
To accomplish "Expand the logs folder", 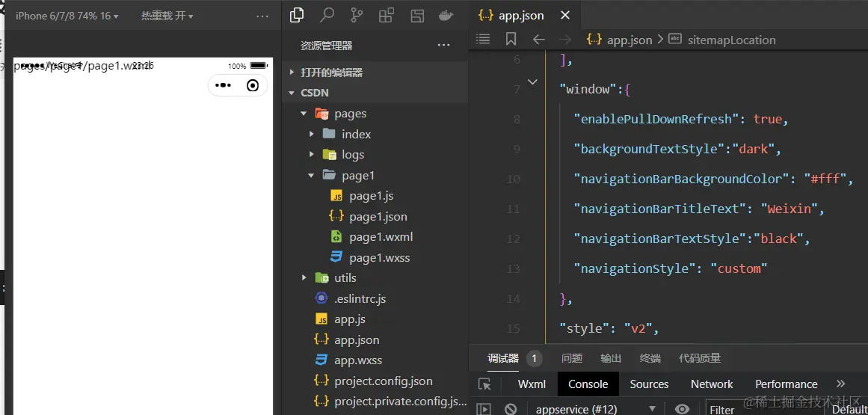I will (312, 154).
